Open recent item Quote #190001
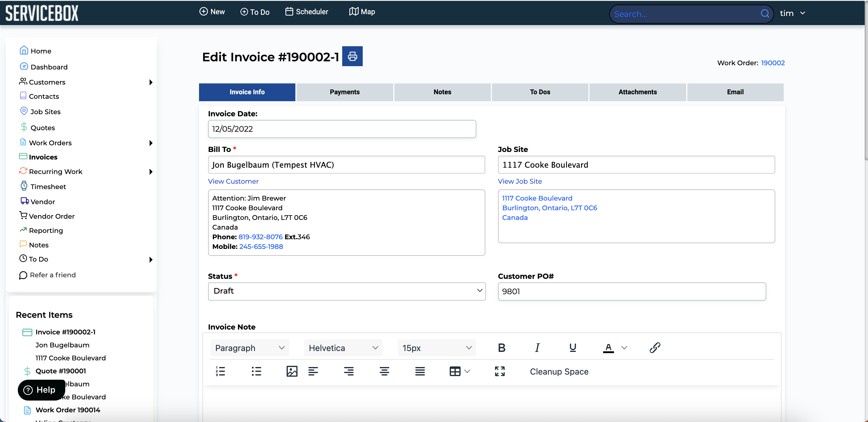Viewport: 868px width, 422px height. (x=61, y=371)
